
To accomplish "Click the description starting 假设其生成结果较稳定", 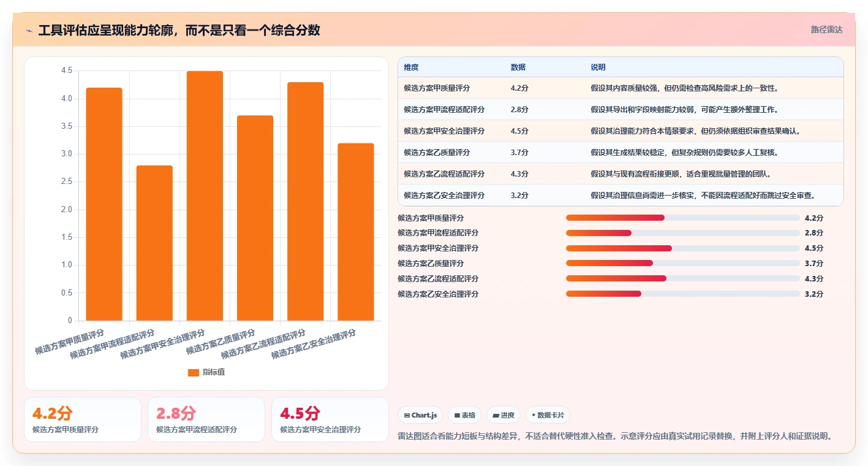I will [684, 153].
